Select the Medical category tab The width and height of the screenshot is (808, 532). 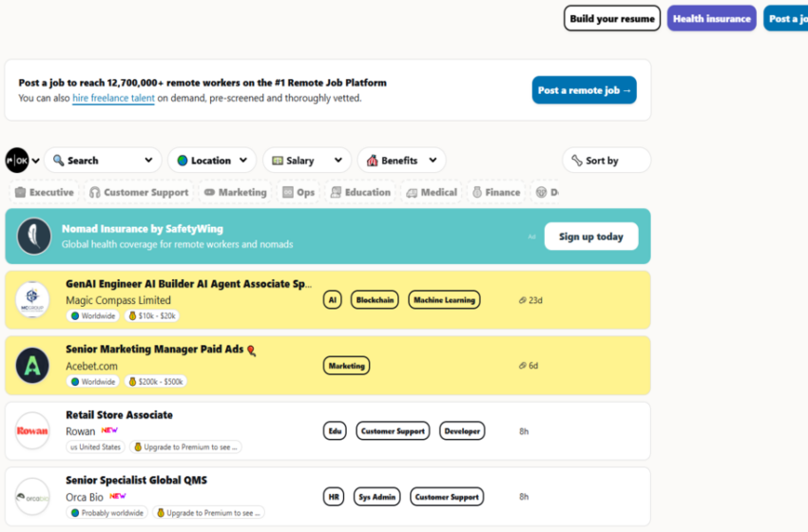point(432,192)
